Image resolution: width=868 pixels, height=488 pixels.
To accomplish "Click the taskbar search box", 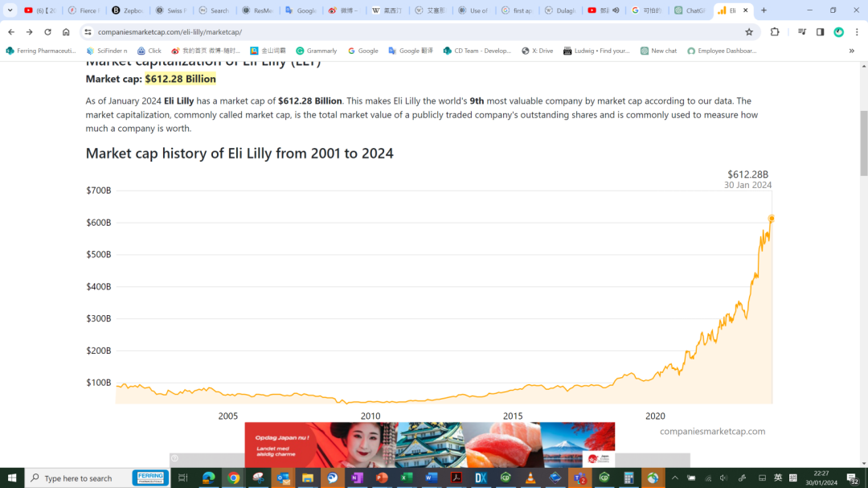I will (98, 478).
